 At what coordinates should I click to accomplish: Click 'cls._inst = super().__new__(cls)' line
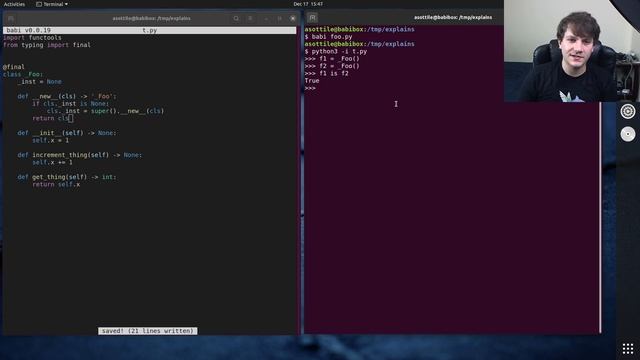tap(105, 111)
